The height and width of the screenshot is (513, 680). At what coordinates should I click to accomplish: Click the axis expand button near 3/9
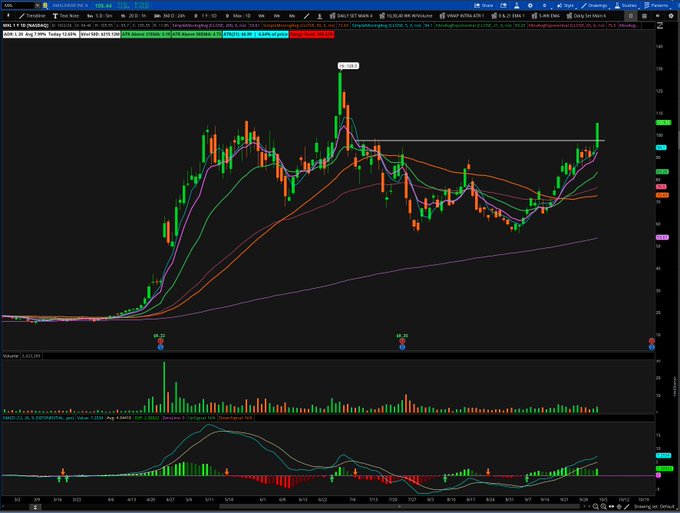click(36, 506)
